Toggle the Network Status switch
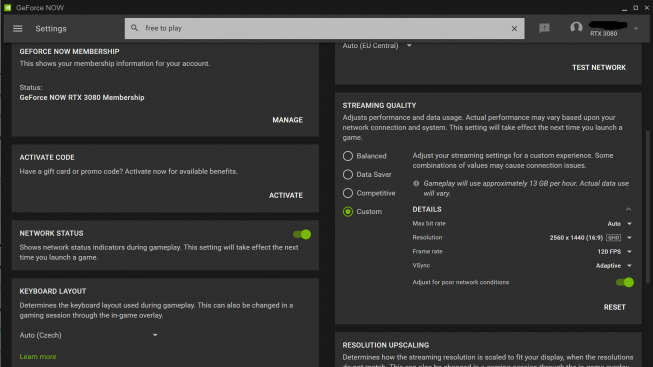Viewport: 653px width, 367px height. (302, 235)
